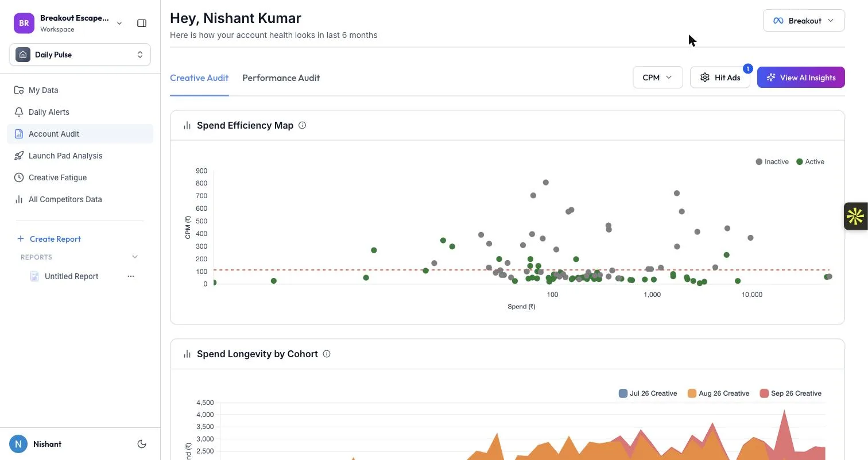Click the All Competitors Data chart icon
Image resolution: width=868 pixels, height=460 pixels.
[19, 199]
